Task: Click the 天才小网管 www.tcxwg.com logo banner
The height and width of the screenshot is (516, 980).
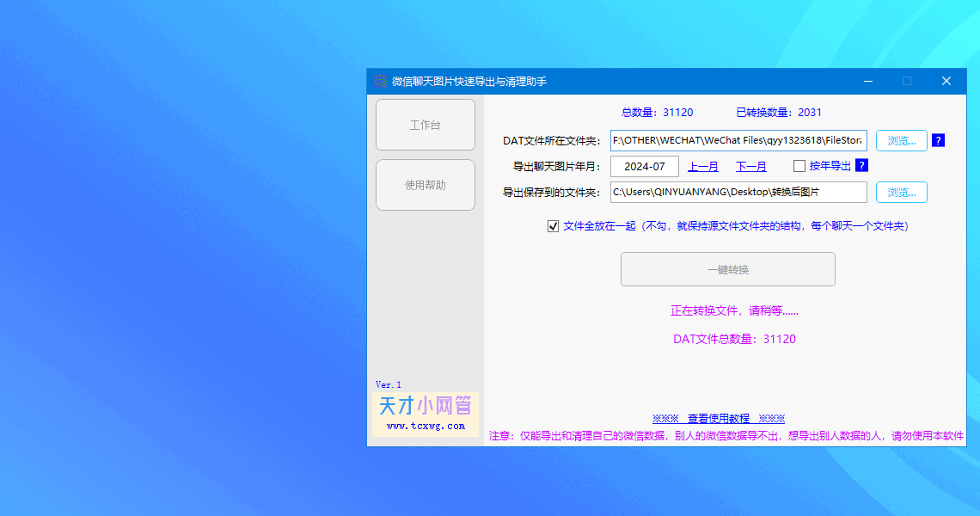Action: 425,414
